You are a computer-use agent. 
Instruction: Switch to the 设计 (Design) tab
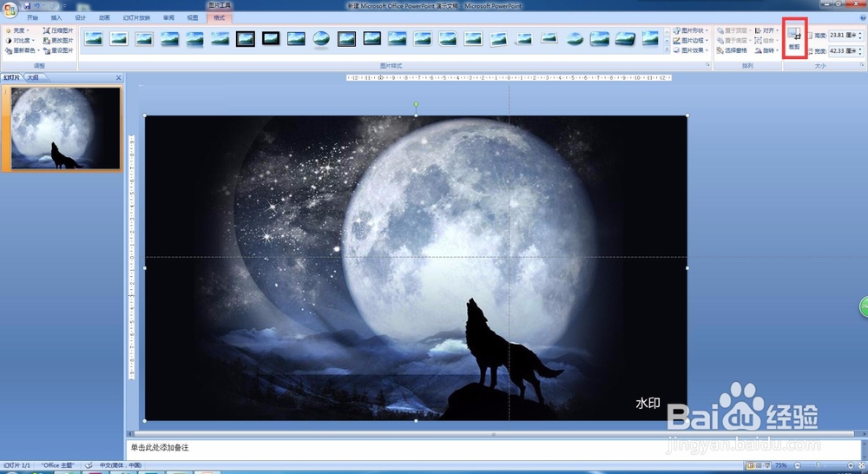pos(80,17)
